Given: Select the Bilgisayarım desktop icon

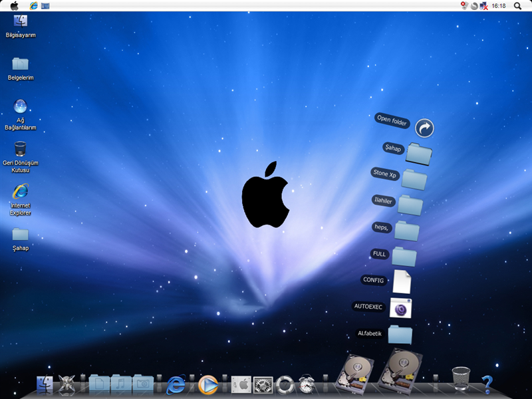Looking at the screenshot, I should pos(21,26).
